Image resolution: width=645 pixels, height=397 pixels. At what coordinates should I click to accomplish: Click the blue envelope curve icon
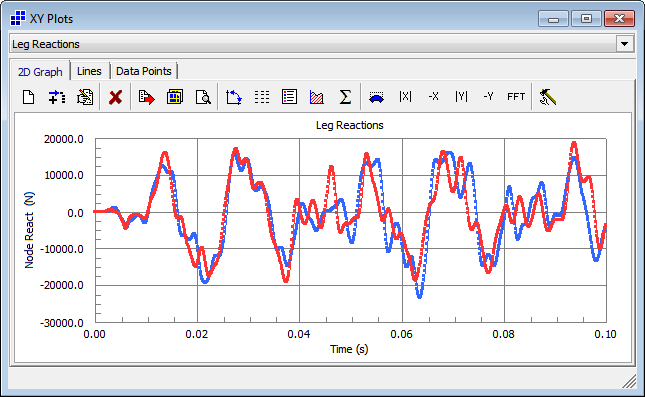click(376, 97)
